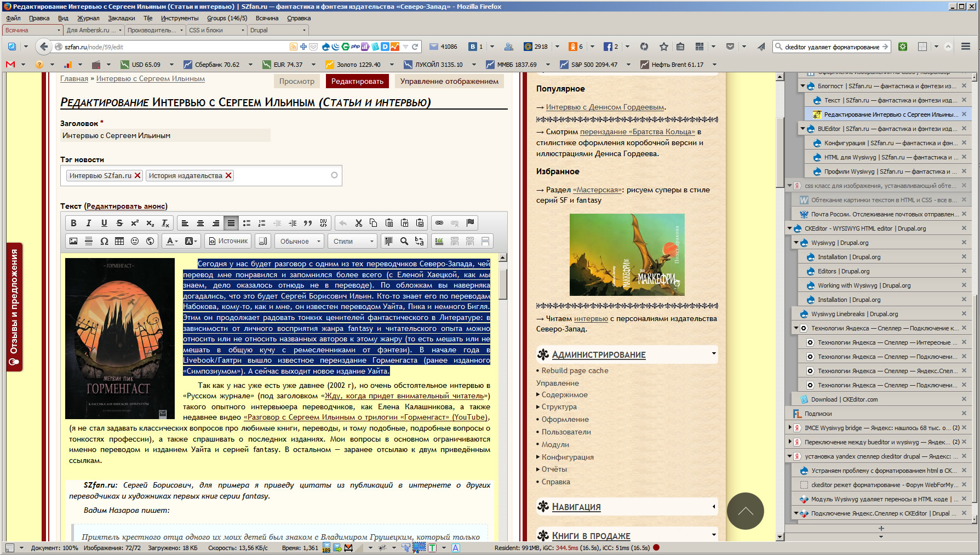This screenshot has height=555, width=980.
Task: Toggle justify text alignment
Action: pyautogui.click(x=231, y=223)
